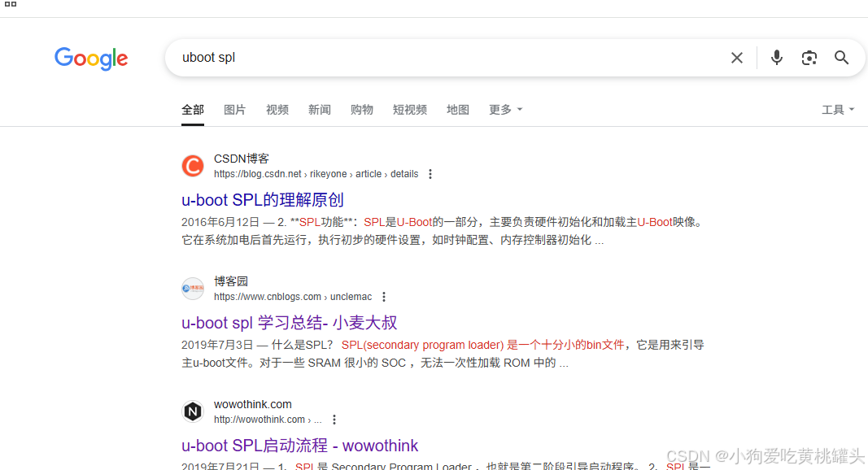Viewport: 868px width, 470px height.
Task: Open the link u-boot spl 学习总结- 小麦大叔
Action: (x=290, y=323)
